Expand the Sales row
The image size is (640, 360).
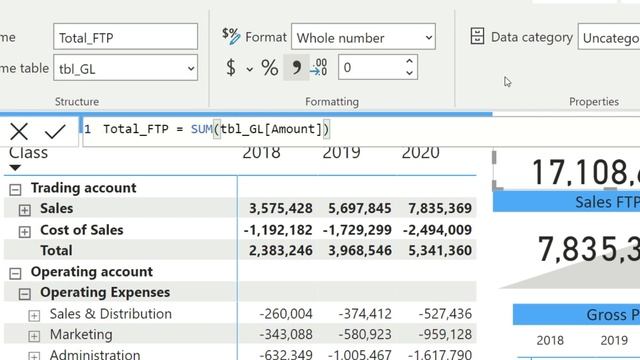click(25, 210)
